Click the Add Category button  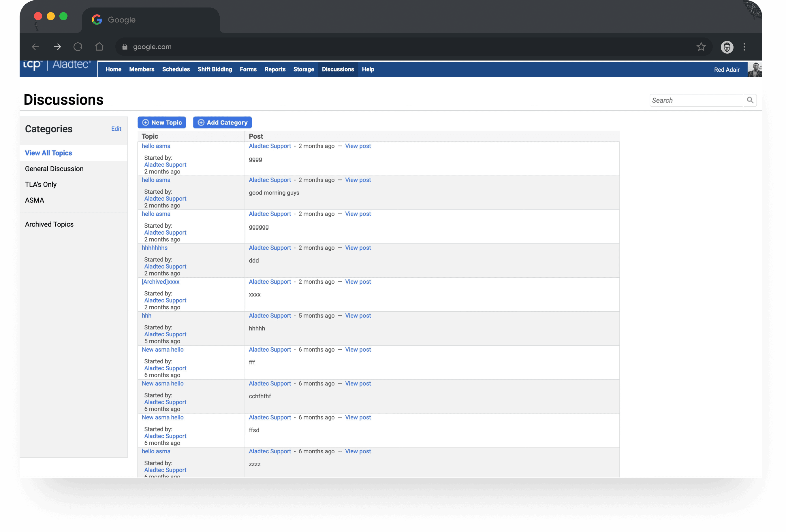click(x=222, y=122)
